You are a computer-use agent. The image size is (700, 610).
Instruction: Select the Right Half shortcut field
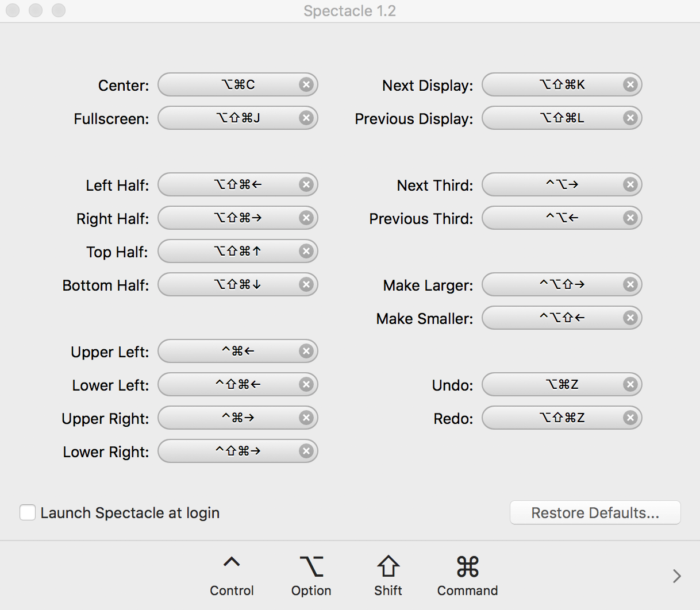click(230, 218)
